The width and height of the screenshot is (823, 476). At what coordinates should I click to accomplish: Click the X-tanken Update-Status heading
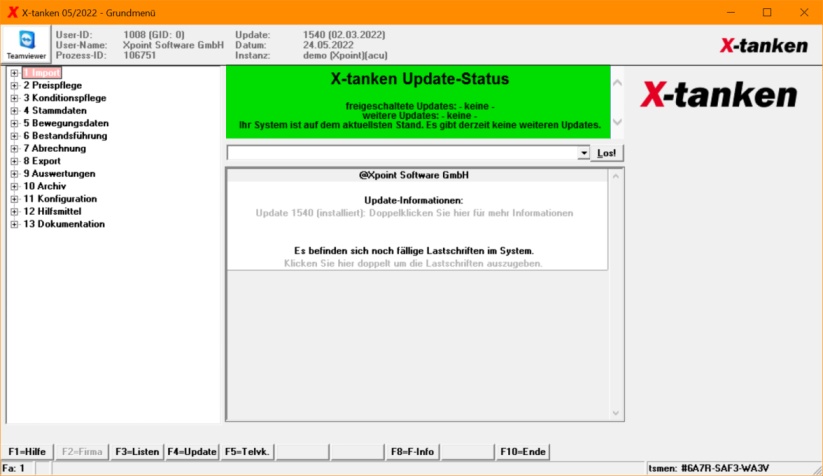[419, 79]
